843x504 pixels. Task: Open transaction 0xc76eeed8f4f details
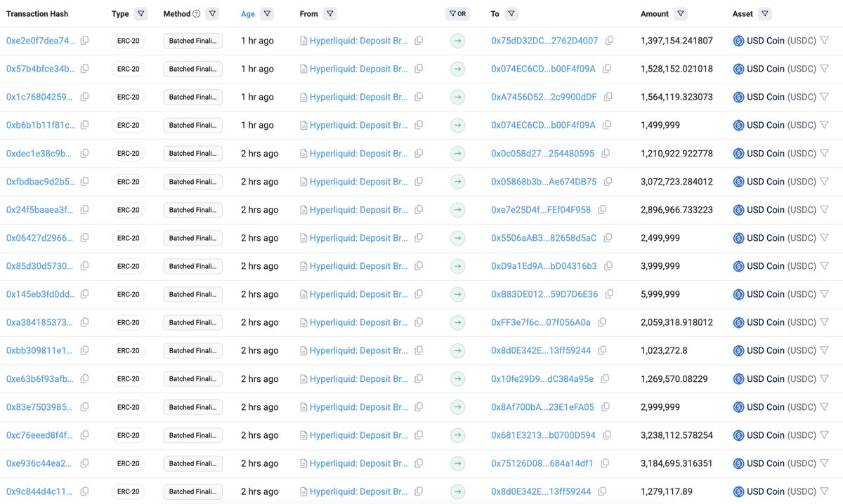[39, 435]
